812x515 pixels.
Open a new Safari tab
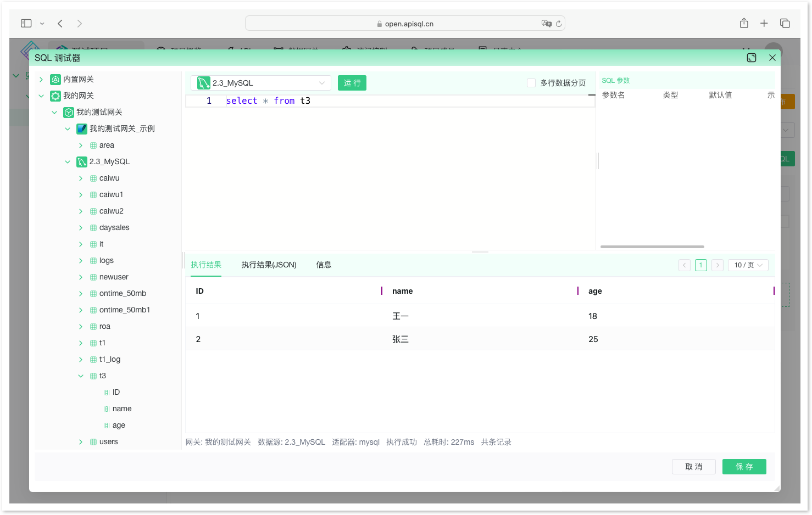tap(764, 23)
